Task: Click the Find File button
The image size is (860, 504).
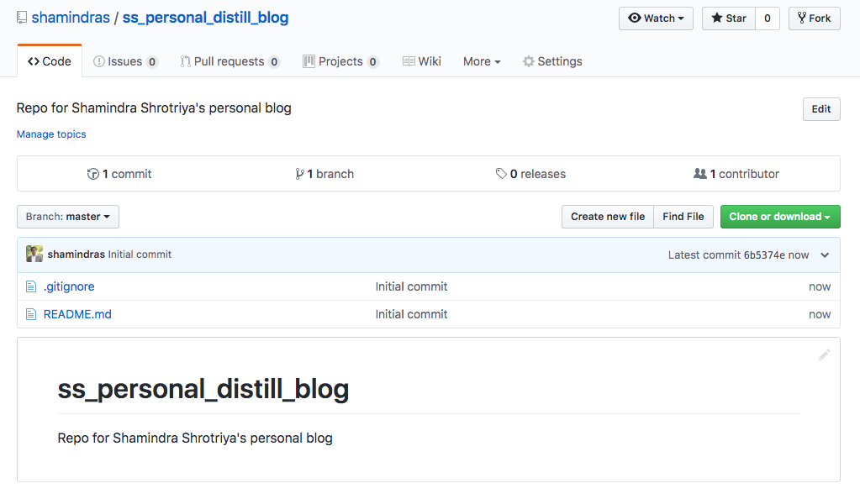Action: coord(683,217)
